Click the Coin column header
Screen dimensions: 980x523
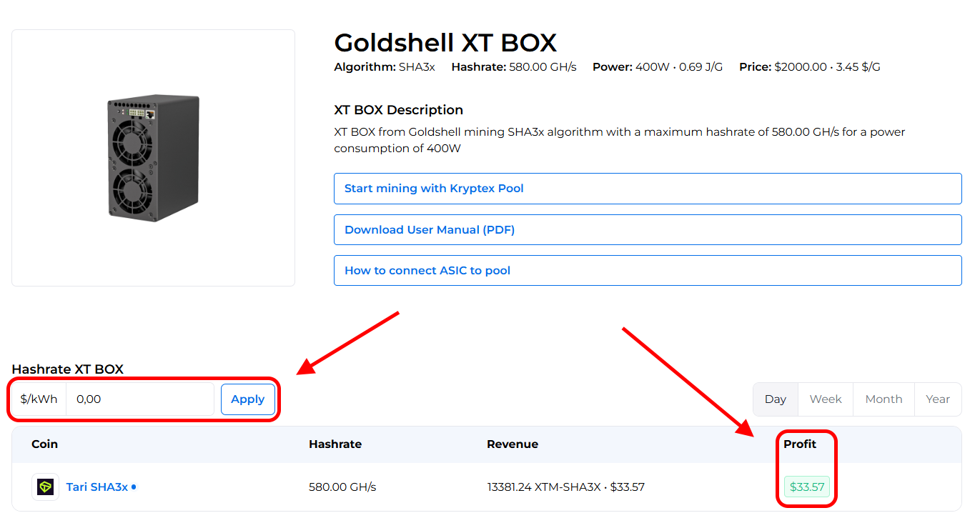coord(44,444)
